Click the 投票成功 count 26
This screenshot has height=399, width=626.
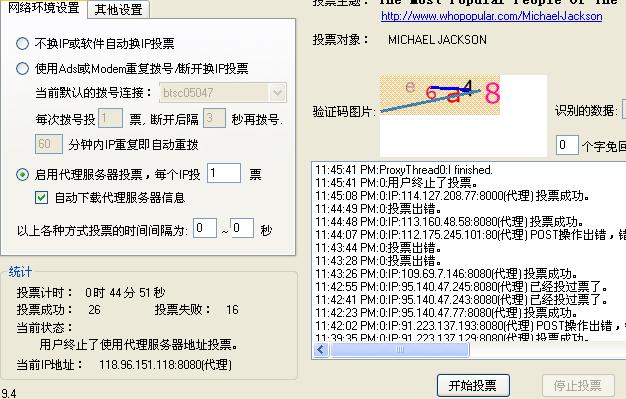94,310
